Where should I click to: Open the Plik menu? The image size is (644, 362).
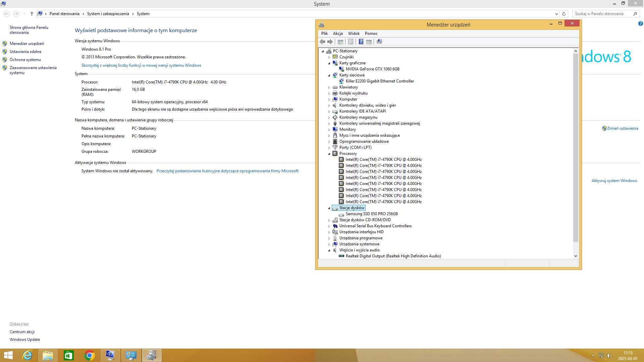pyautogui.click(x=324, y=34)
